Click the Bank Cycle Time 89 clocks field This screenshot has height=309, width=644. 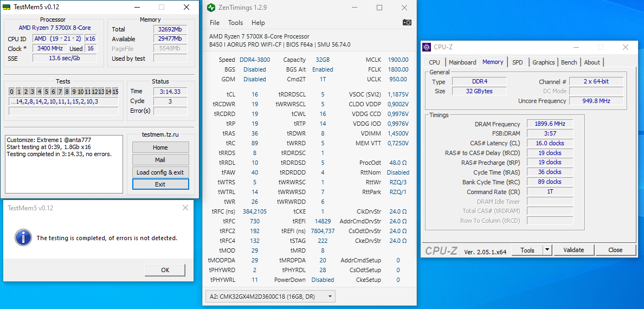(550, 182)
